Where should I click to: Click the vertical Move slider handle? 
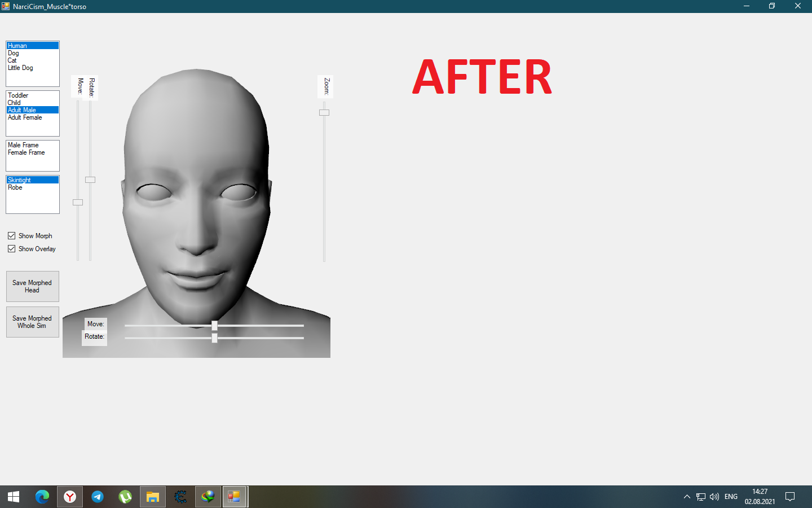click(78, 202)
